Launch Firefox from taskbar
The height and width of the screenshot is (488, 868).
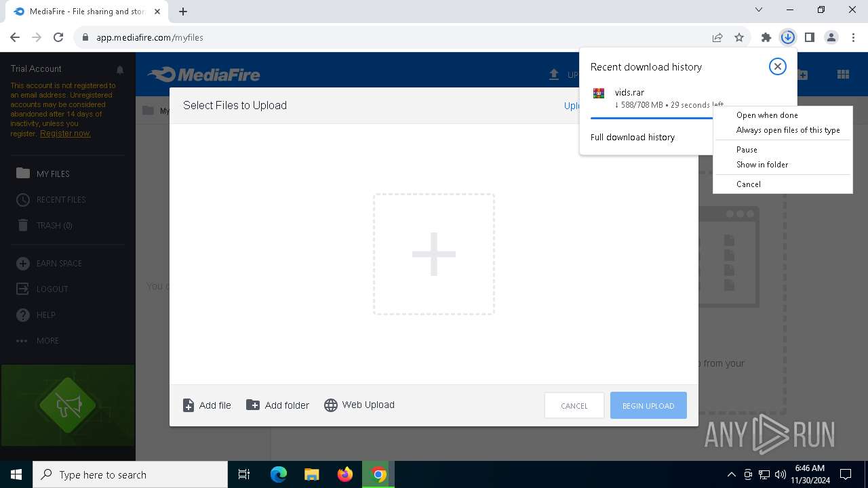[x=345, y=474]
